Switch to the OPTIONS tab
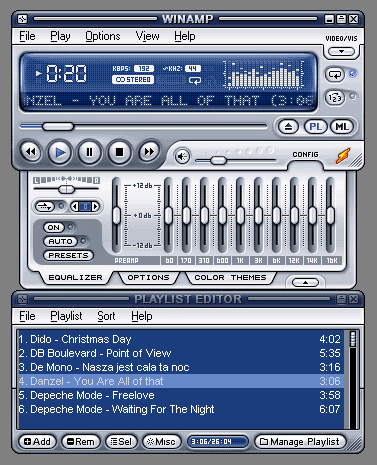The image size is (377, 465). tap(148, 277)
